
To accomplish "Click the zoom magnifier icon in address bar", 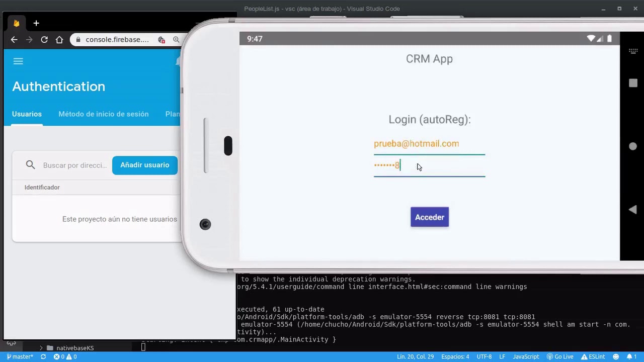I will (176, 40).
